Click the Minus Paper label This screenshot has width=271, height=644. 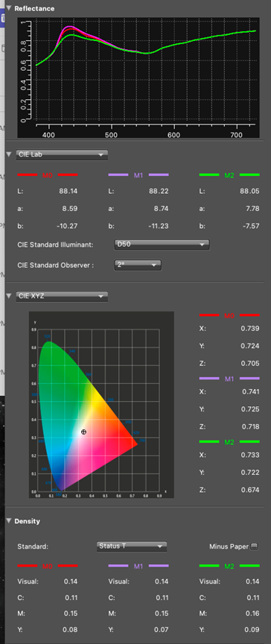pyautogui.click(x=229, y=546)
